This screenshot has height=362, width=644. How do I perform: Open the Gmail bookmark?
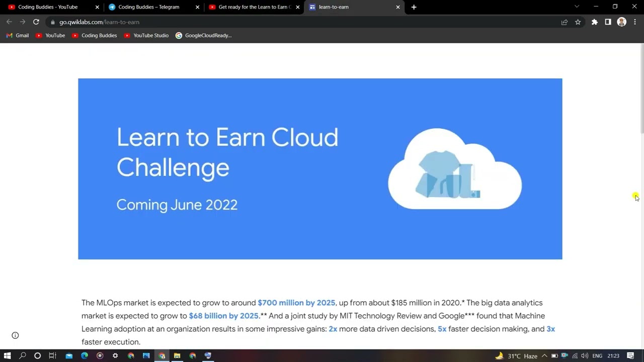pyautogui.click(x=18, y=35)
